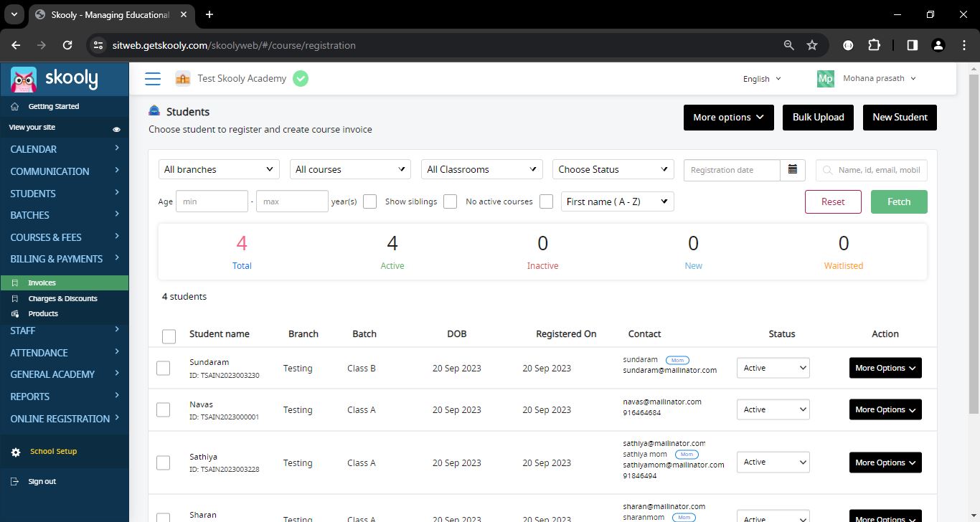Check the box before Show siblings

tap(370, 201)
